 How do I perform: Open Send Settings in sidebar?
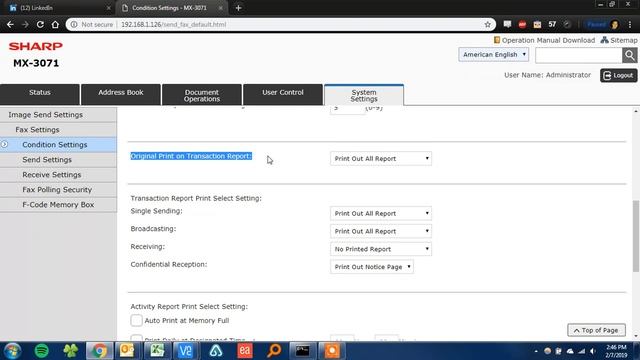(x=58, y=160)
